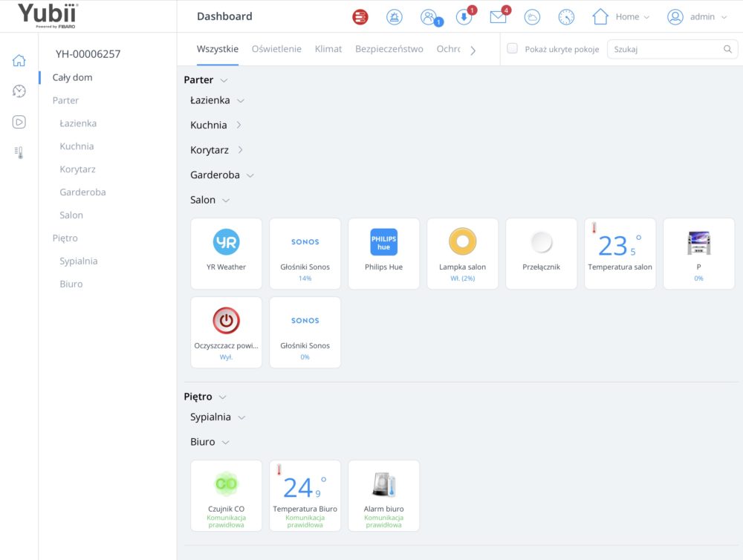Viewport: 743px width, 560px height.
Task: Click the admin user avatar icon
Action: point(675,17)
